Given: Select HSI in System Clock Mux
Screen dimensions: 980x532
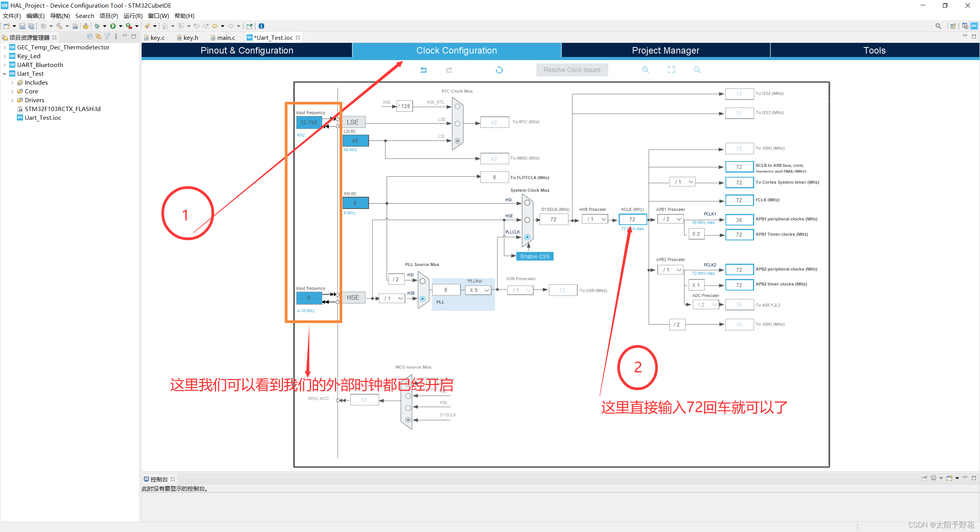Looking at the screenshot, I should [527, 203].
